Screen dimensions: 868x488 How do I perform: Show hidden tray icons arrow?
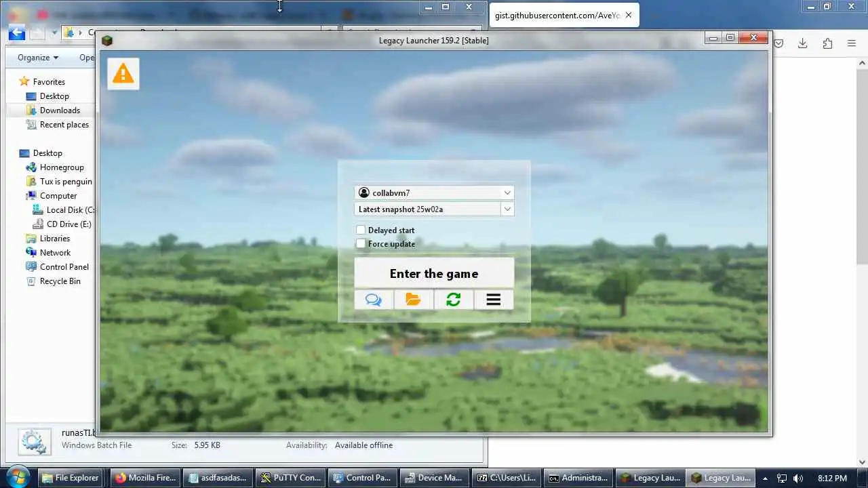click(765, 479)
